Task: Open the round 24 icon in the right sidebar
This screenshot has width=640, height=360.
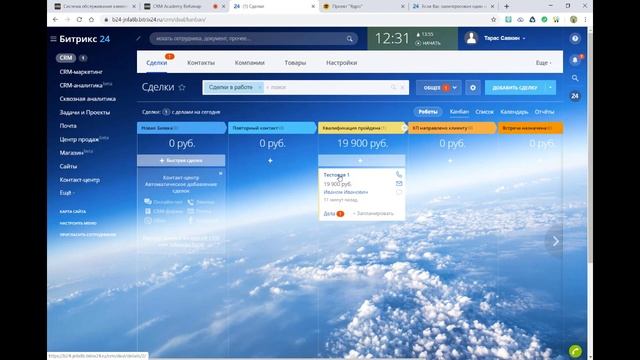Action: (x=575, y=96)
